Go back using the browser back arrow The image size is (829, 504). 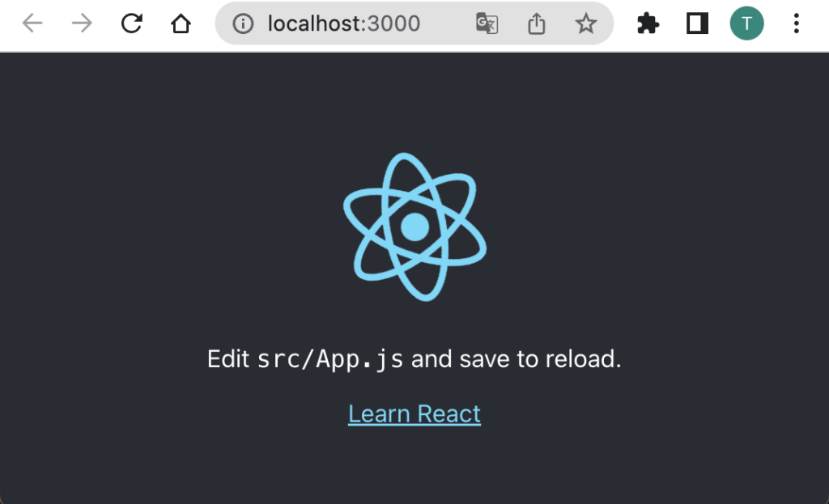(x=32, y=23)
